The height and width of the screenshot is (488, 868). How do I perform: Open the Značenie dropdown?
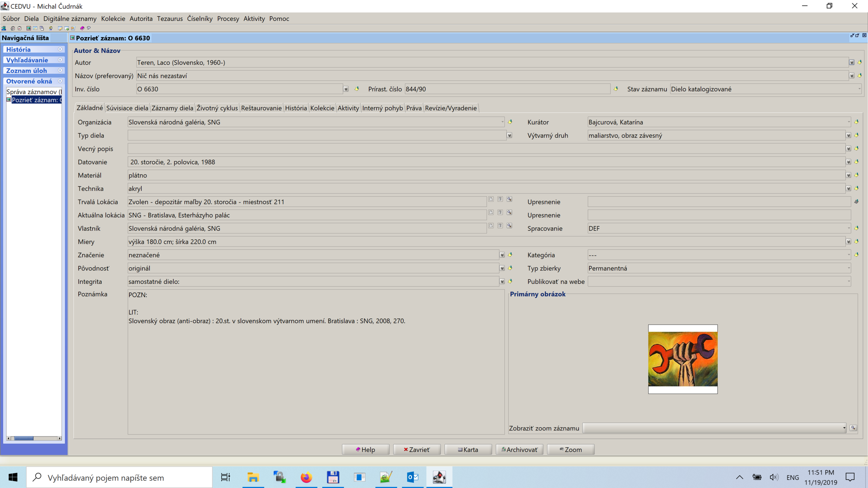[502, 255]
